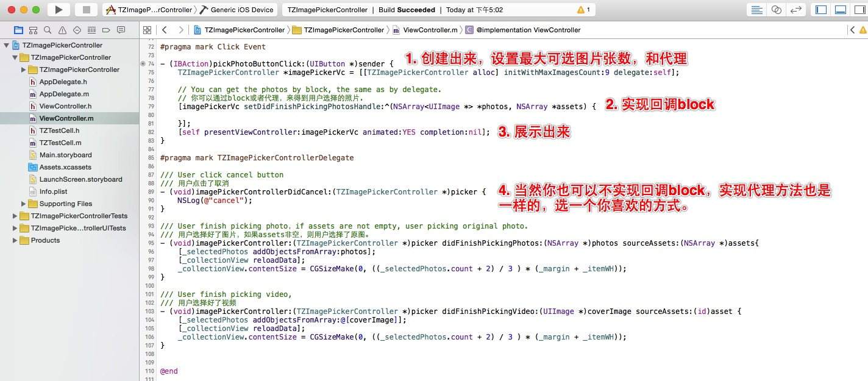Switch to Standard editor

757,10
